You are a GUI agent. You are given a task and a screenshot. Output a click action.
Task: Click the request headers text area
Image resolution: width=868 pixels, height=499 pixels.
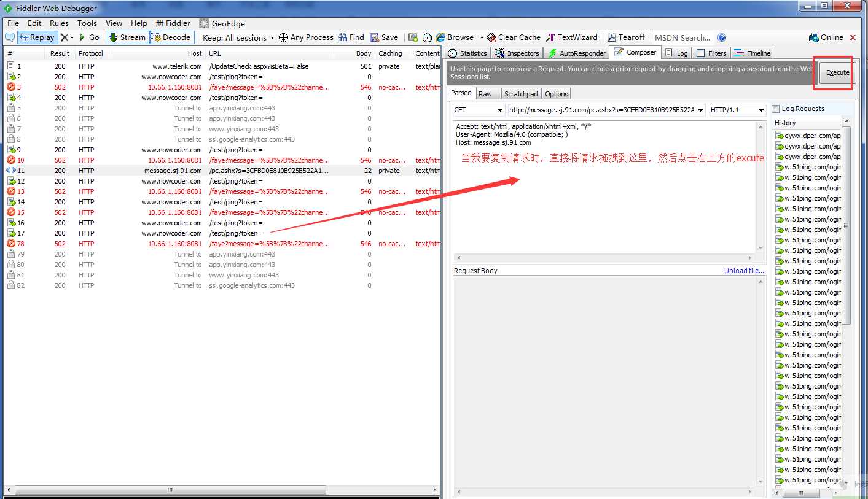click(x=605, y=187)
